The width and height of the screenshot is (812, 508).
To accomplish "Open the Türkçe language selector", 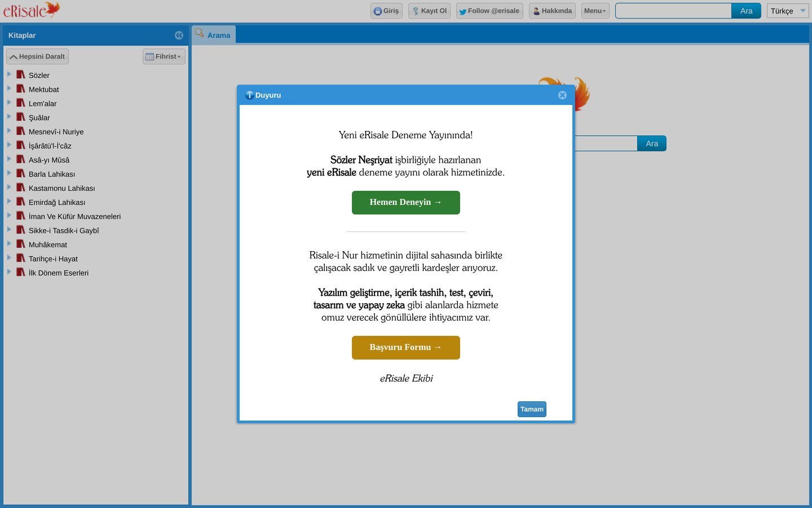I will pyautogui.click(x=788, y=11).
